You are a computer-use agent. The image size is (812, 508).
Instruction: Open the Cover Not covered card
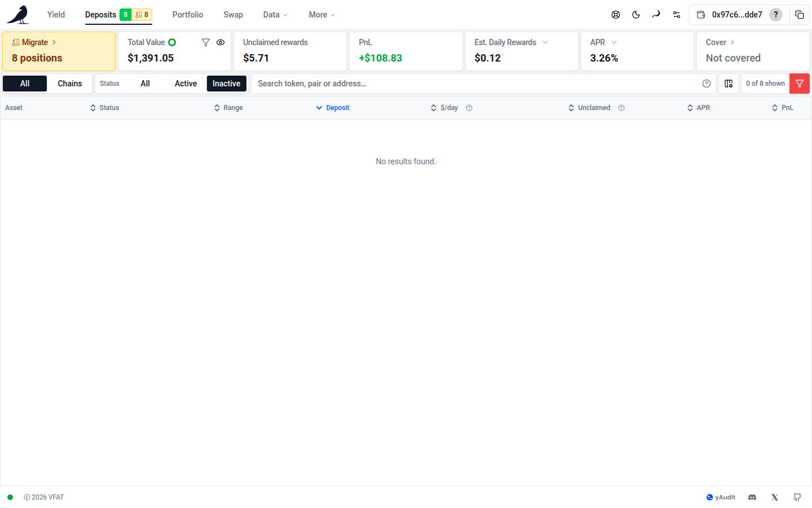[x=753, y=51]
